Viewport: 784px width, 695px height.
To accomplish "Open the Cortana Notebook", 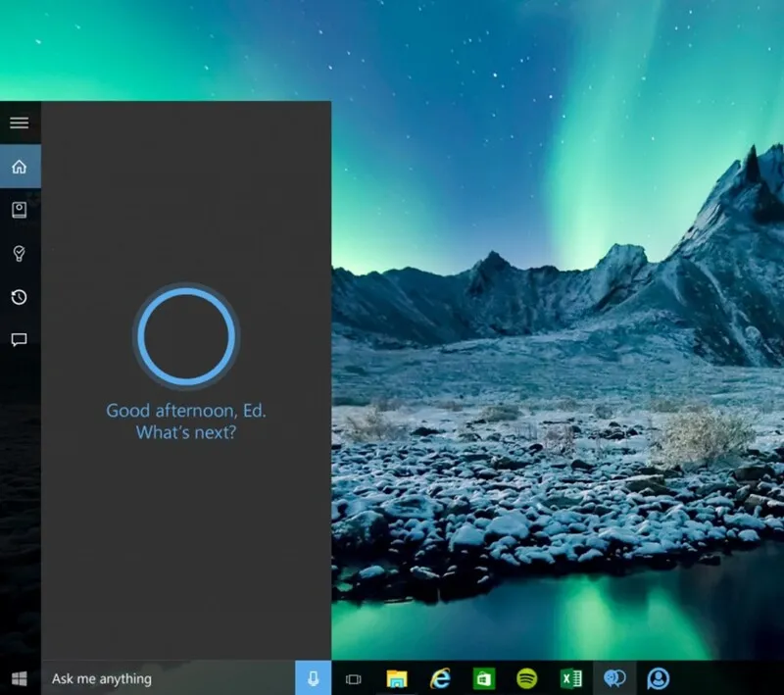I will coord(18,210).
